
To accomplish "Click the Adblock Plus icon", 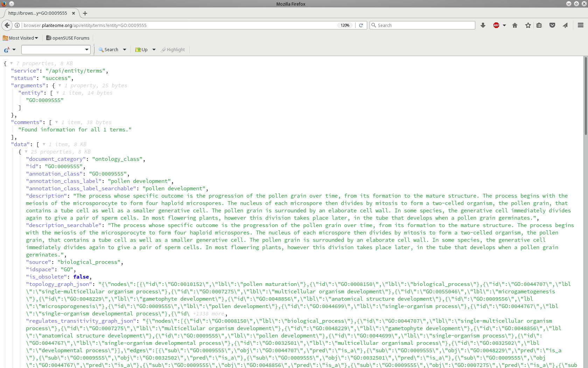I will pyautogui.click(x=496, y=25).
